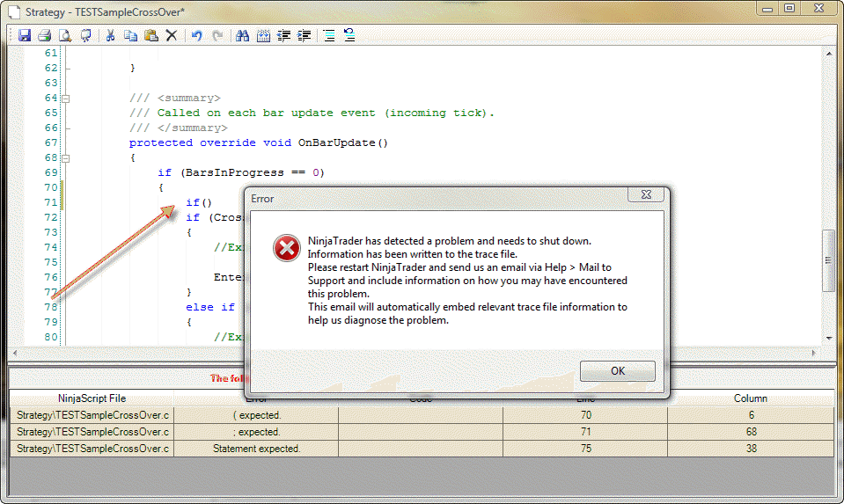Screen dimensions: 844x504
Task: Click horizontal scrollbar right arrow
Action: 814,354
